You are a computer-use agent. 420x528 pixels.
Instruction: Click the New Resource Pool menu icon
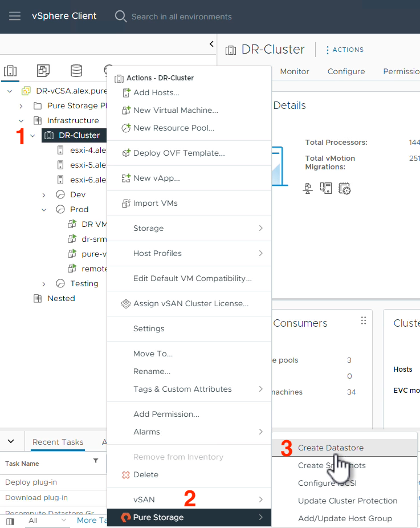click(126, 128)
